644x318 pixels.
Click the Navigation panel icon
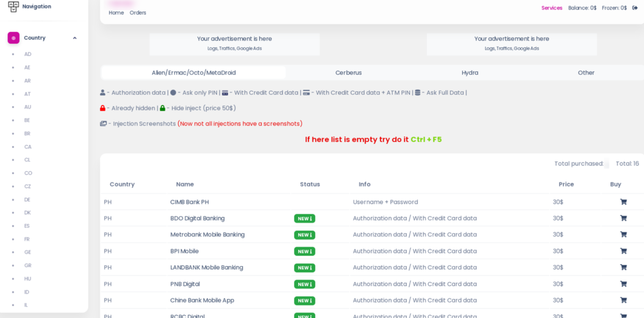[x=13, y=7]
